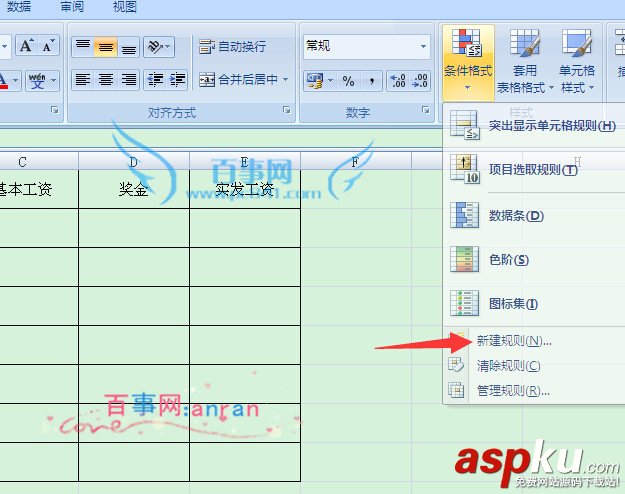Screen dimensions: 625x494
Task: Click the manage rules table icon
Action: [456, 390]
